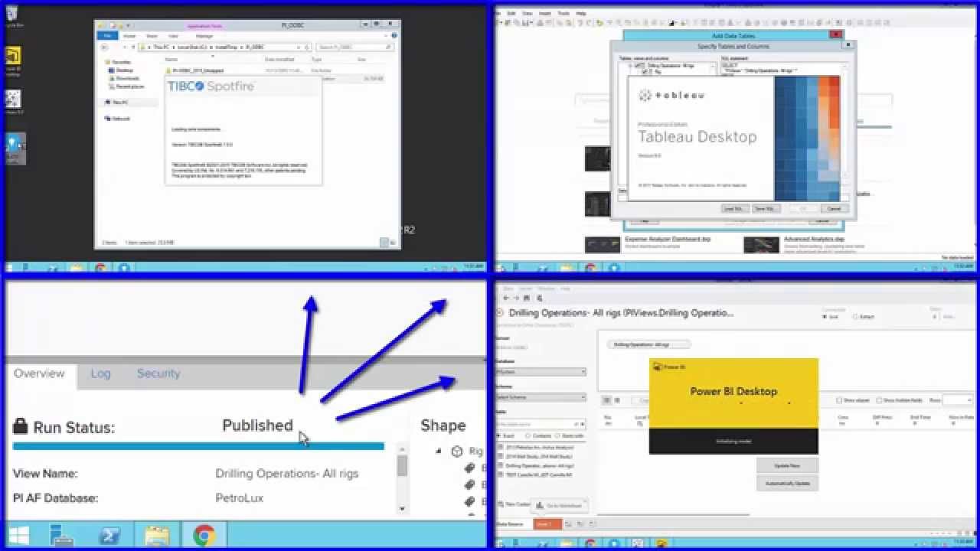Open the Advanced Analytics.dxp thumbnail
This screenshot has height=551, width=980.
coord(761,244)
